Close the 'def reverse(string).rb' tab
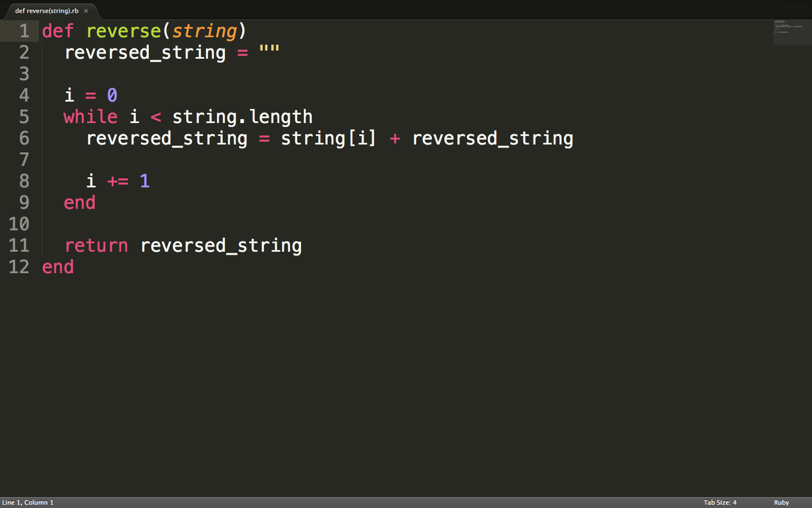This screenshot has height=508, width=812. tap(86, 11)
